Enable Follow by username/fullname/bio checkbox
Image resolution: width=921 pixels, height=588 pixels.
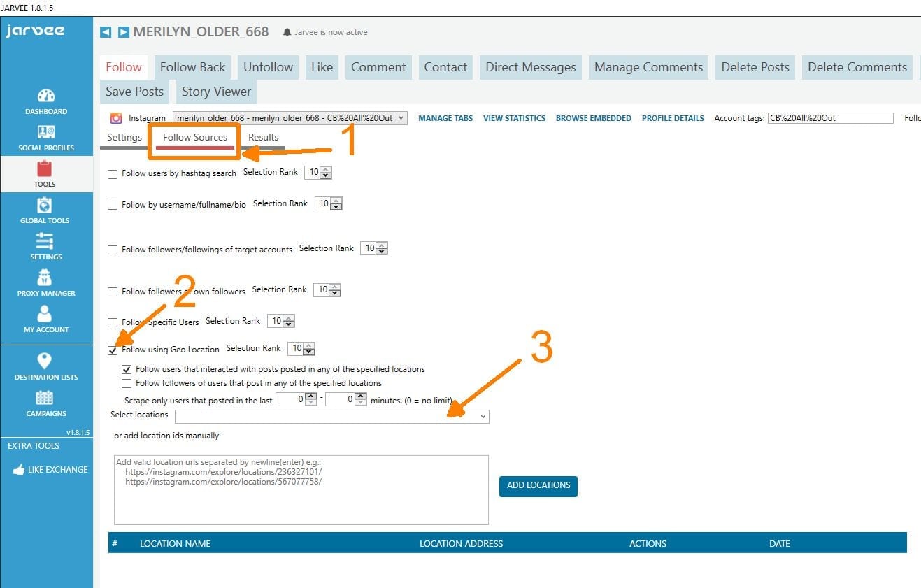pos(113,206)
